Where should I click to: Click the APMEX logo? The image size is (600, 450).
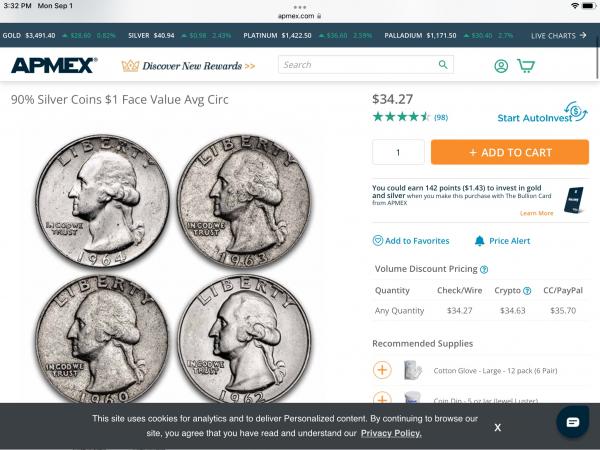pos(54,65)
